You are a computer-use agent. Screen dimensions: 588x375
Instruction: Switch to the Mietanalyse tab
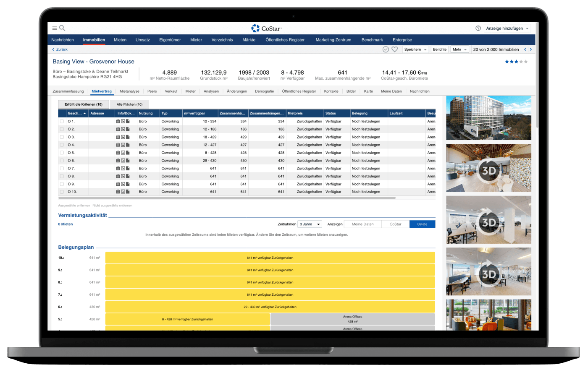tap(129, 91)
